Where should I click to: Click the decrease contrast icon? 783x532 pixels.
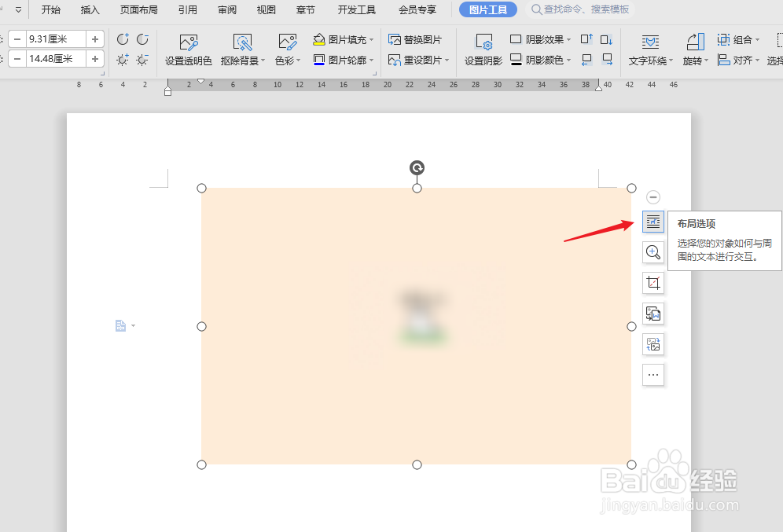pos(143,39)
